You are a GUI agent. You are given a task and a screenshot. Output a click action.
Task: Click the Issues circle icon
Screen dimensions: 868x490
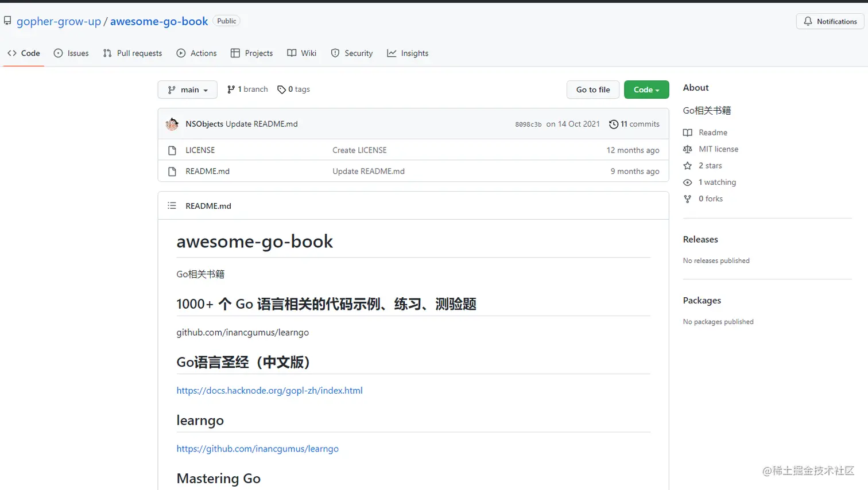point(58,53)
